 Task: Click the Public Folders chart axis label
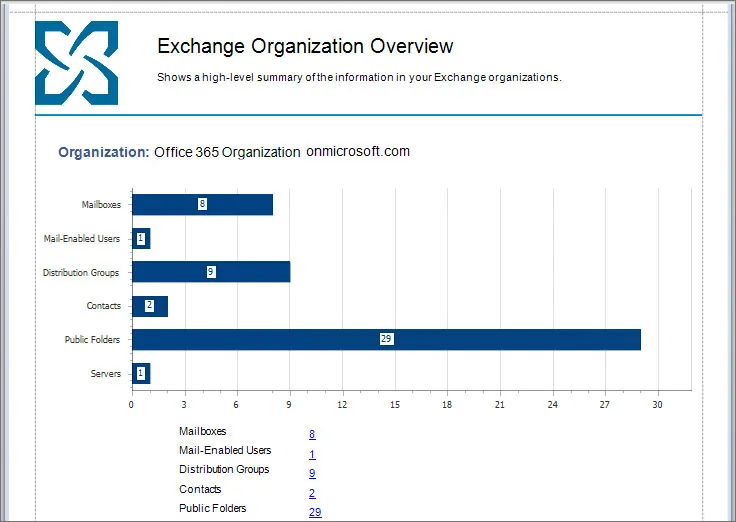(x=92, y=339)
